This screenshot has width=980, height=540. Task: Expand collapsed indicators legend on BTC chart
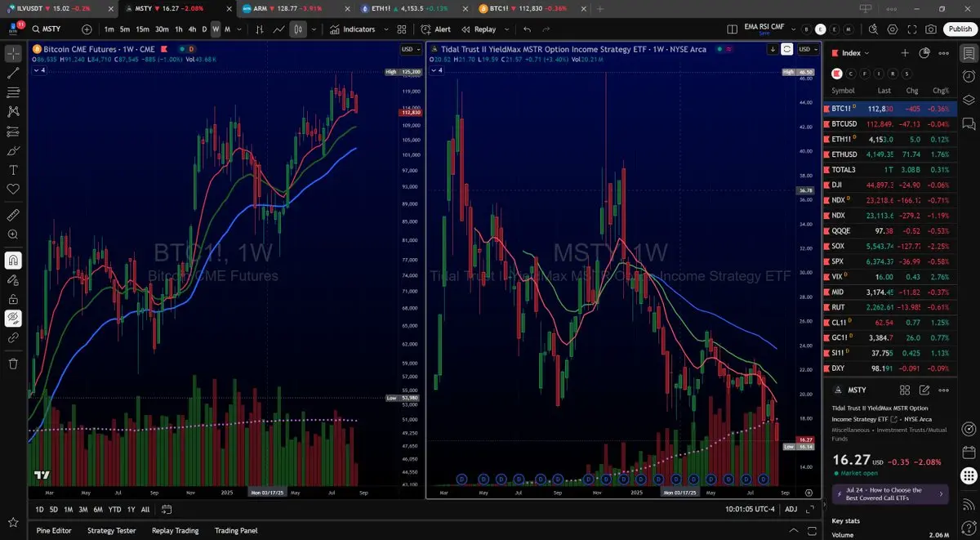click(39, 70)
